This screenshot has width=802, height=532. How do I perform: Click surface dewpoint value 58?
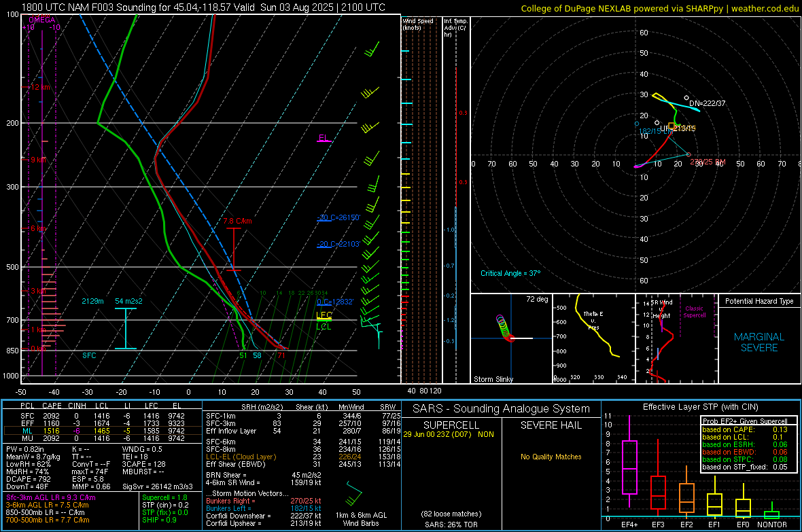point(257,355)
